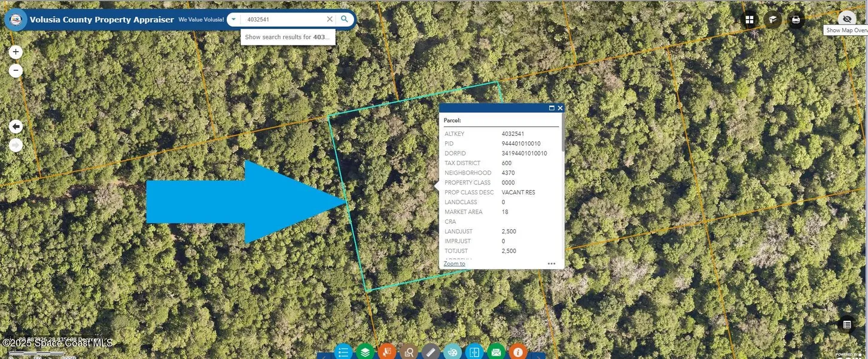Toggle the Show Map Overview eye button
Viewport: 868px width, 359px height.
[846, 19]
